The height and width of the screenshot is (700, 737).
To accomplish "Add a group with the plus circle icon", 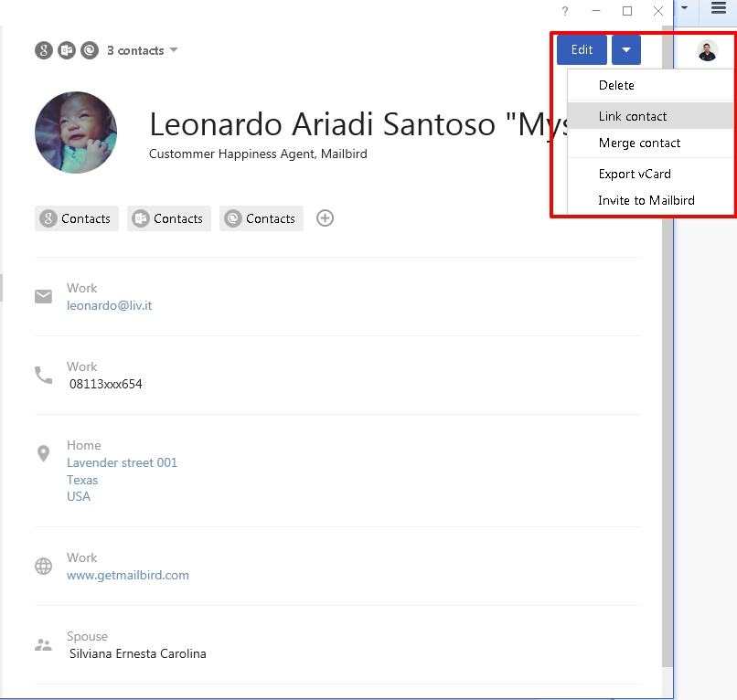I will 325,218.
